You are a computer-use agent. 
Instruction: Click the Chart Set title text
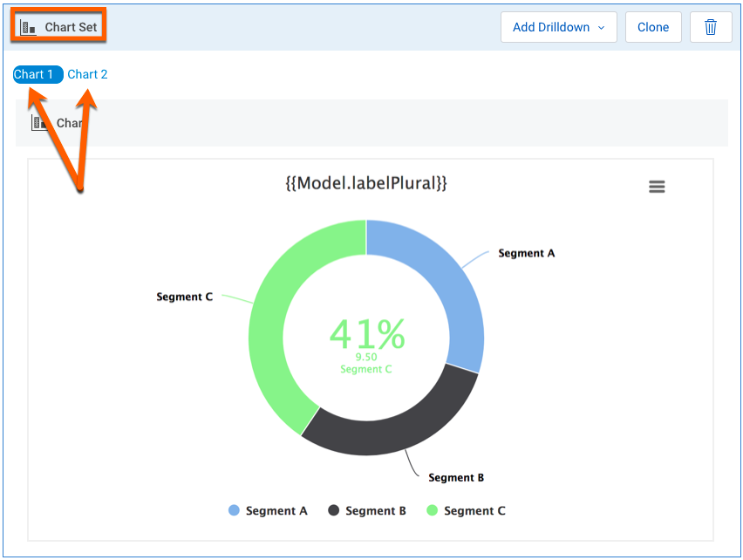72,27
